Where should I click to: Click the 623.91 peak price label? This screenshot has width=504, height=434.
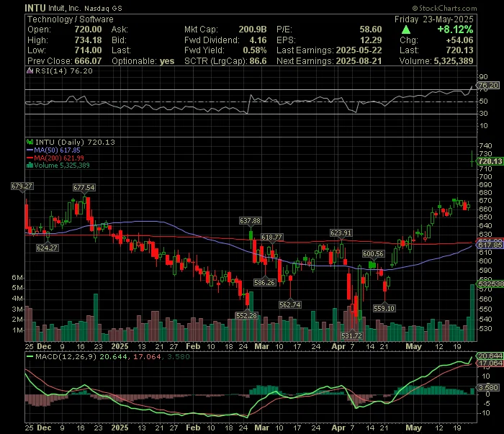click(341, 233)
